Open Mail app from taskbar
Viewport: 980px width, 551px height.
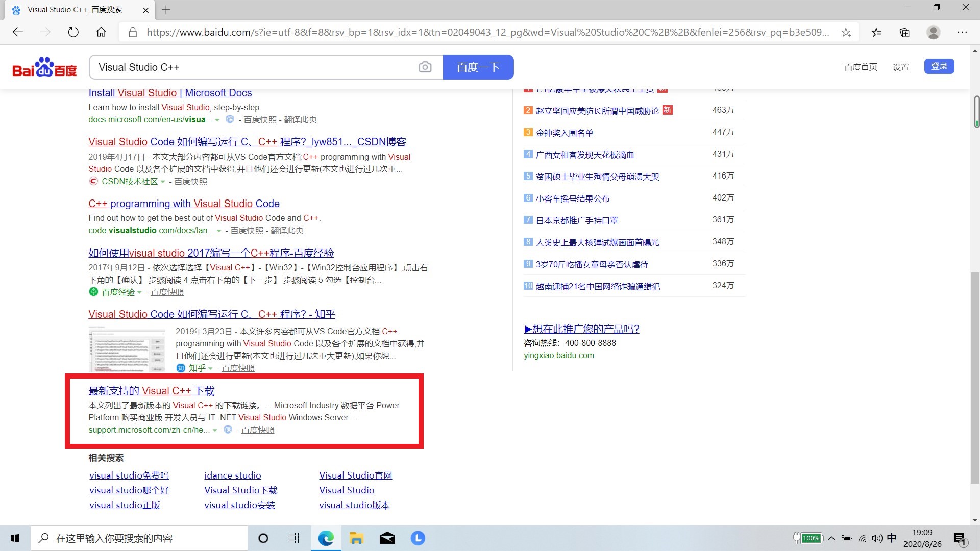[x=387, y=538]
